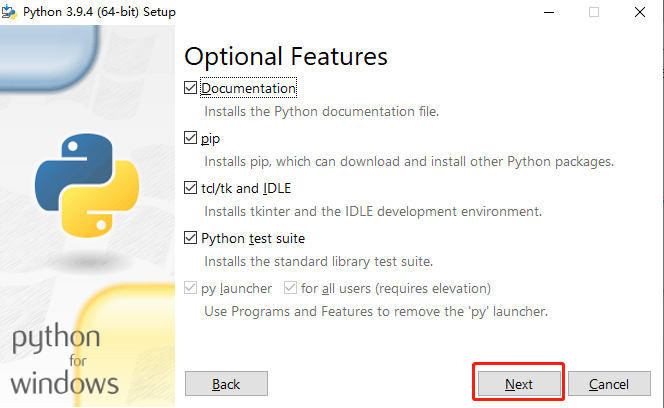664x408 pixels.
Task: Go back with the Back button
Action: [226, 384]
